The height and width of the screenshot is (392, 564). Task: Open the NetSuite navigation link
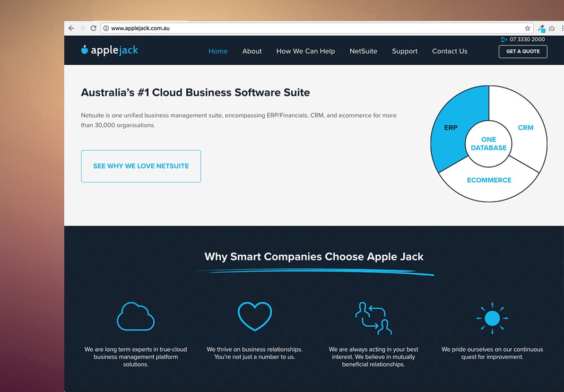click(363, 51)
